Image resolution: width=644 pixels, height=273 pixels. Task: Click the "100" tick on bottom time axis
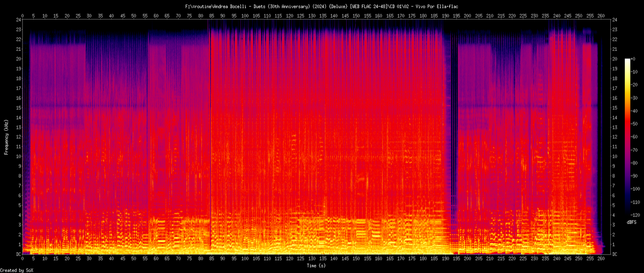coord(245,259)
